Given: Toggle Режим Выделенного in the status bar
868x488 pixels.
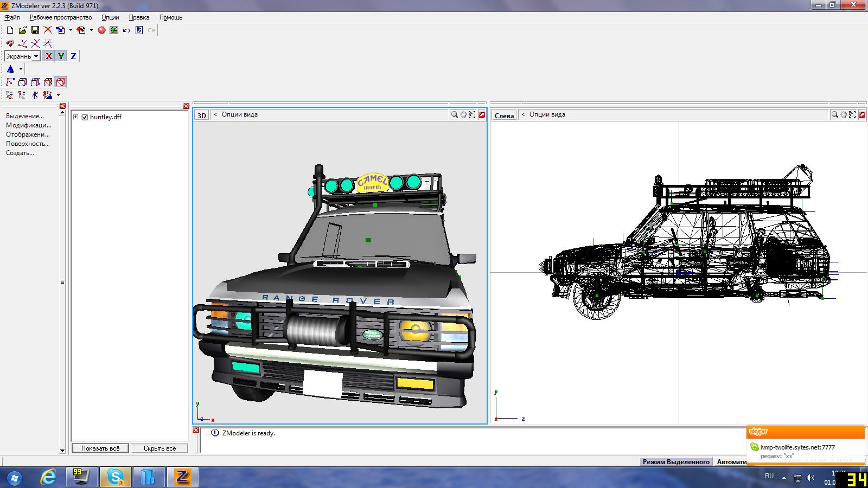Looking at the screenshot, I should (x=676, y=462).
